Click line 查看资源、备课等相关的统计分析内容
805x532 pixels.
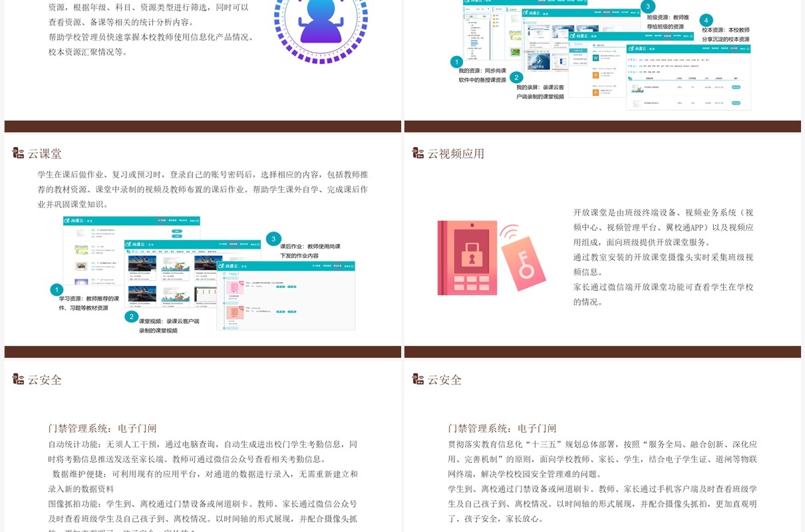[x=121, y=22]
